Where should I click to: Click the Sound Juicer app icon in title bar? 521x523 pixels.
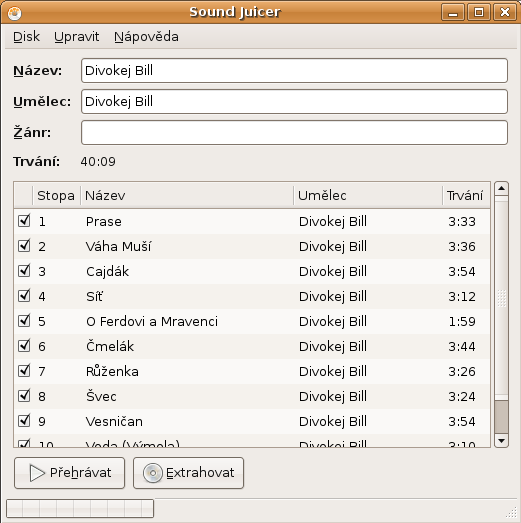click(x=14, y=13)
